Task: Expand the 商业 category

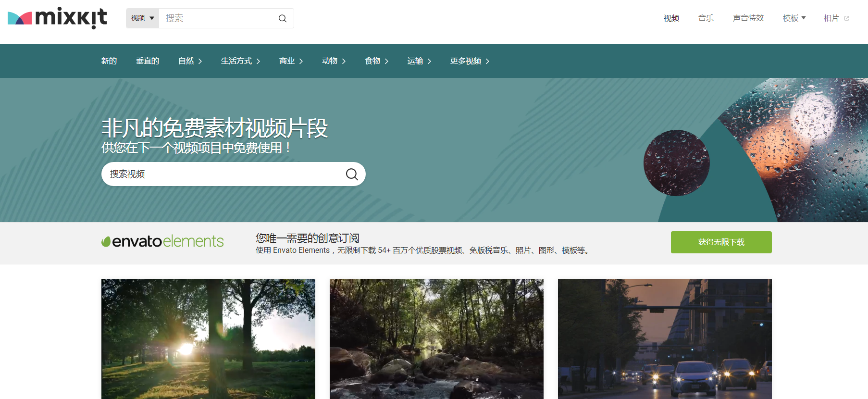Action: point(291,61)
